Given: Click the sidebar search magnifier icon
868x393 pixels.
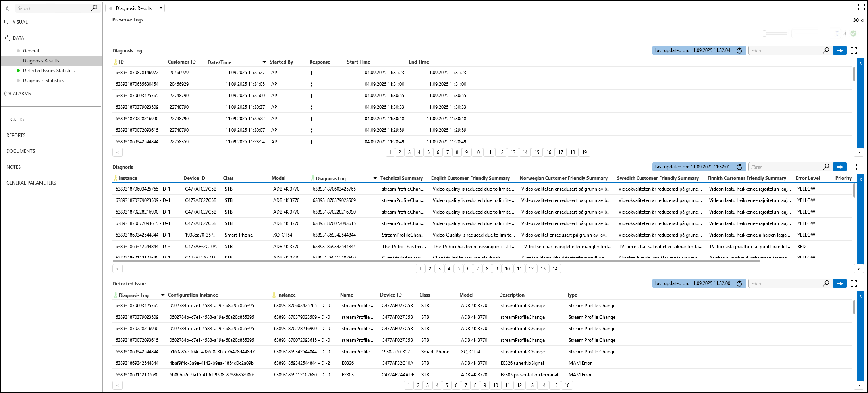Looking at the screenshot, I should pos(94,8).
